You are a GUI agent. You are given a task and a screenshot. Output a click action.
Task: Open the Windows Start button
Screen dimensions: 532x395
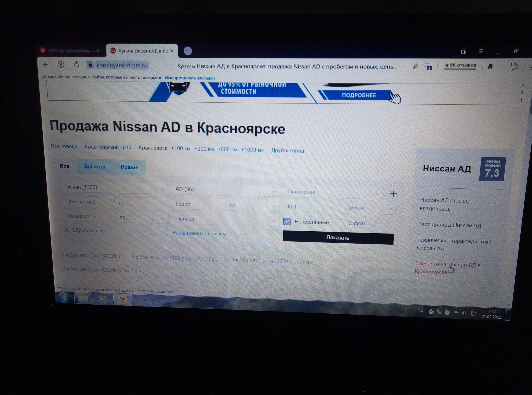point(64,298)
